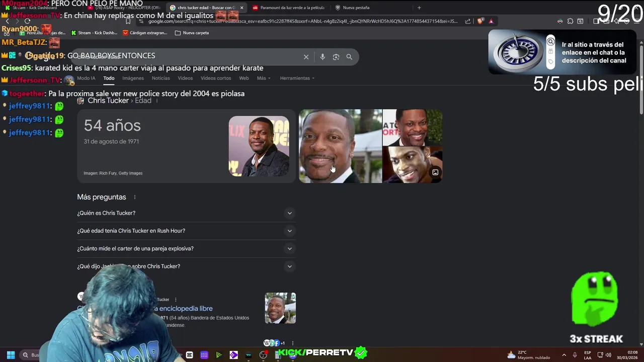Select the Videos cortos filter
This screenshot has width=644, height=362.
(x=216, y=78)
